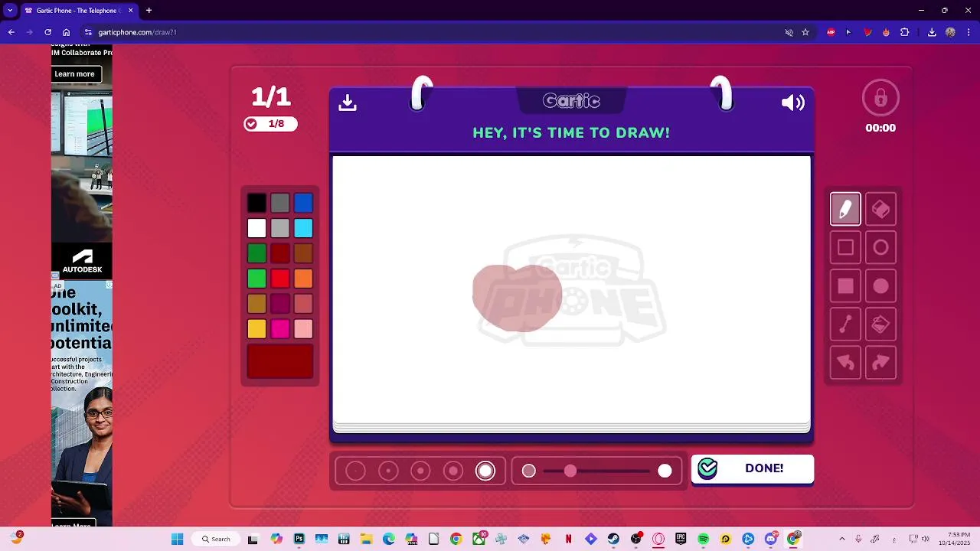Pick the blue color swatch

[303, 203]
